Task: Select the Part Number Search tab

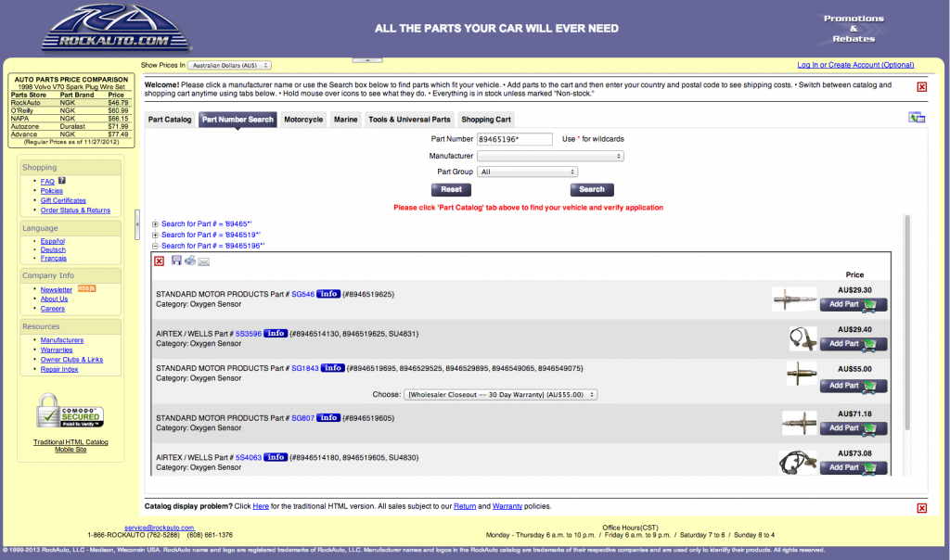Action: coord(237,120)
